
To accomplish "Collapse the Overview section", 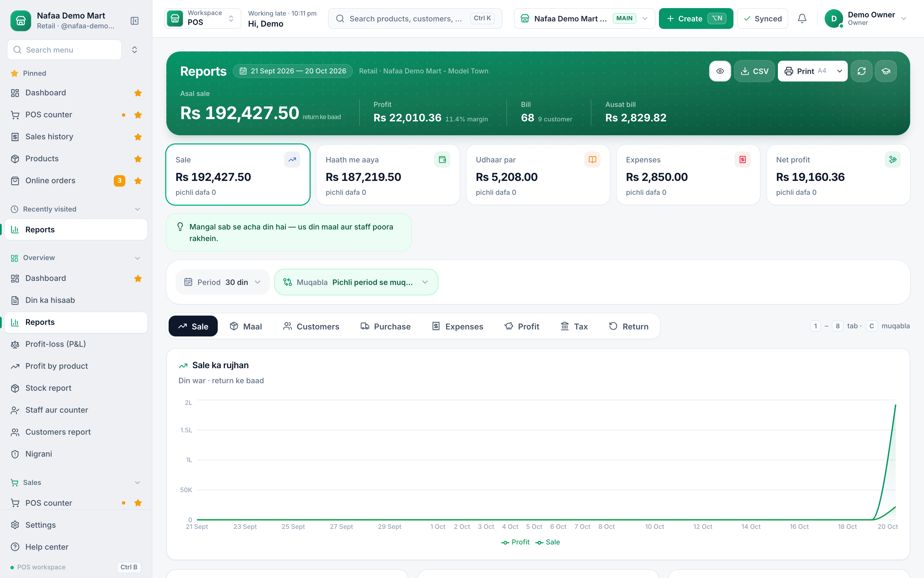I will click(76, 258).
